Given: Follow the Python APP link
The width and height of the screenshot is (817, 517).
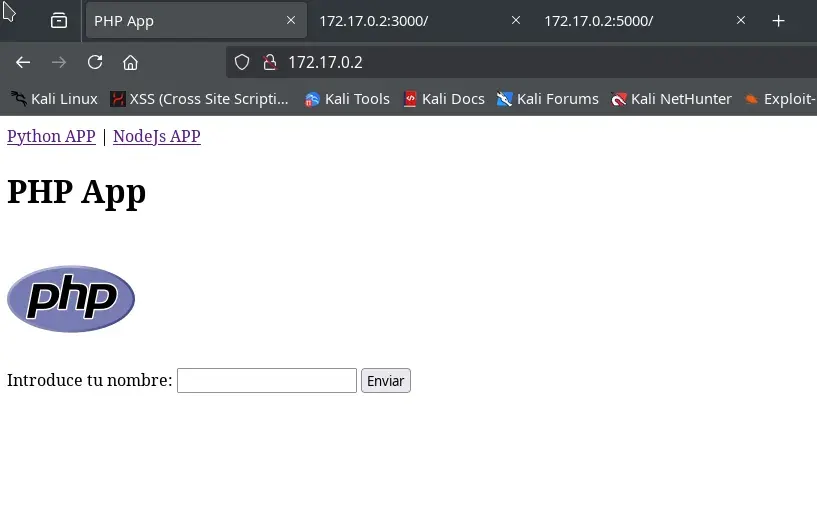Looking at the screenshot, I should [x=51, y=137].
